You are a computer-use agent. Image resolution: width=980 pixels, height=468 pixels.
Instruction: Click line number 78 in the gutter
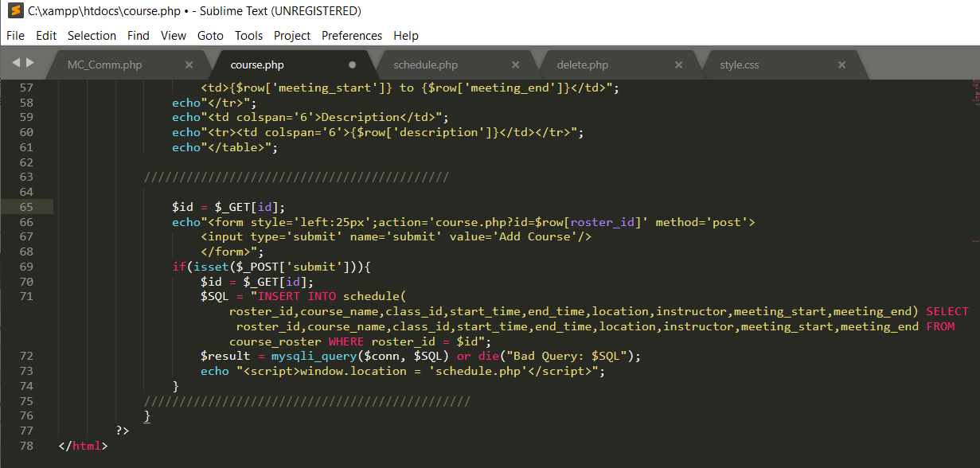[25, 446]
